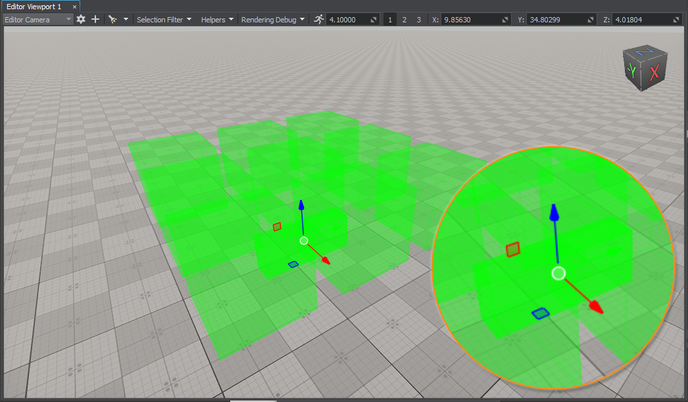Open camera settings gear icon

click(81, 19)
